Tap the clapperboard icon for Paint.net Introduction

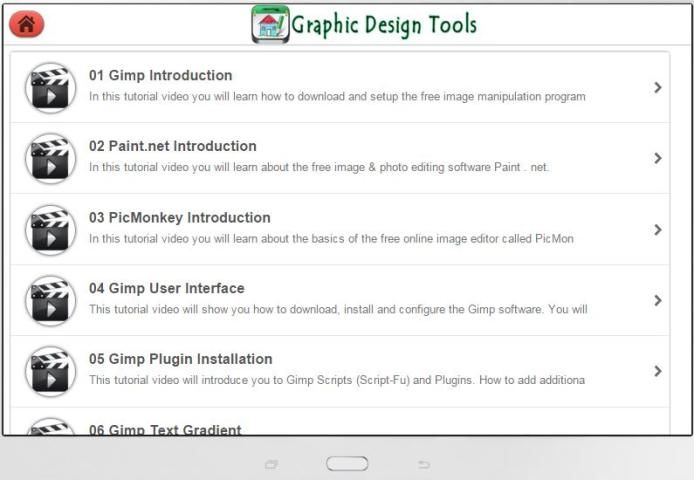pos(50,158)
